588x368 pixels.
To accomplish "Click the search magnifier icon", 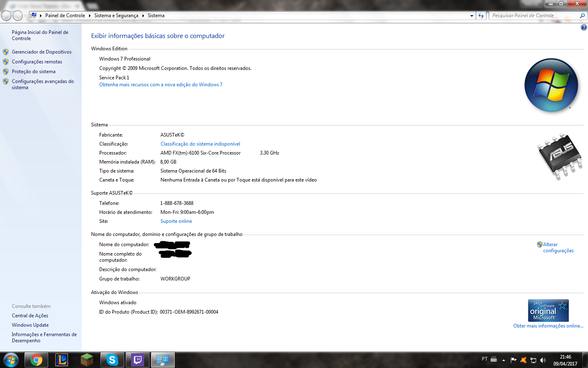I will [x=583, y=16].
